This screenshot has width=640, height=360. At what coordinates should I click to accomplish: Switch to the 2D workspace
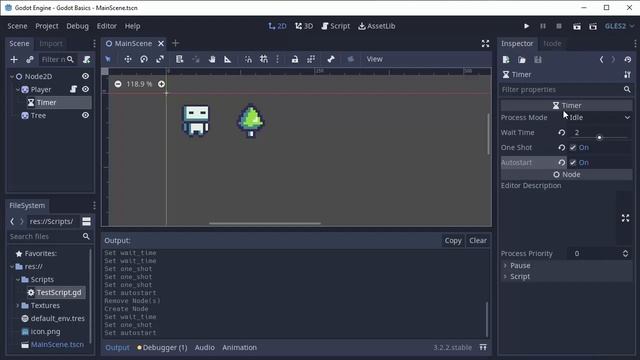[x=277, y=26]
